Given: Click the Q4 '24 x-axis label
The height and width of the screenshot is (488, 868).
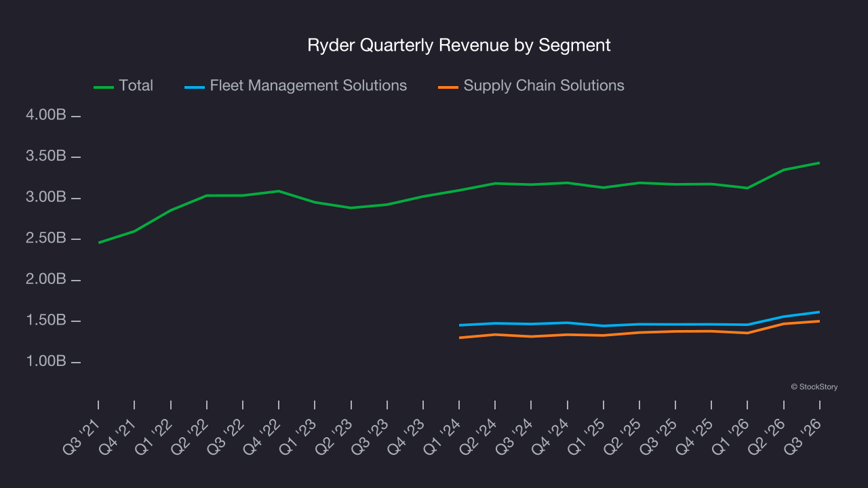Looking at the screenshot, I should (x=551, y=437).
